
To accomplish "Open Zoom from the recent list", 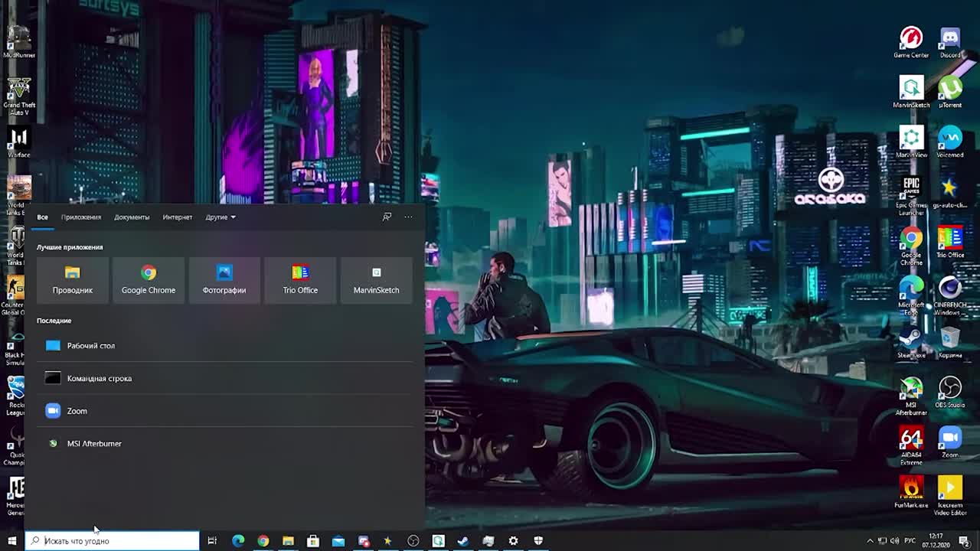I will (224, 411).
